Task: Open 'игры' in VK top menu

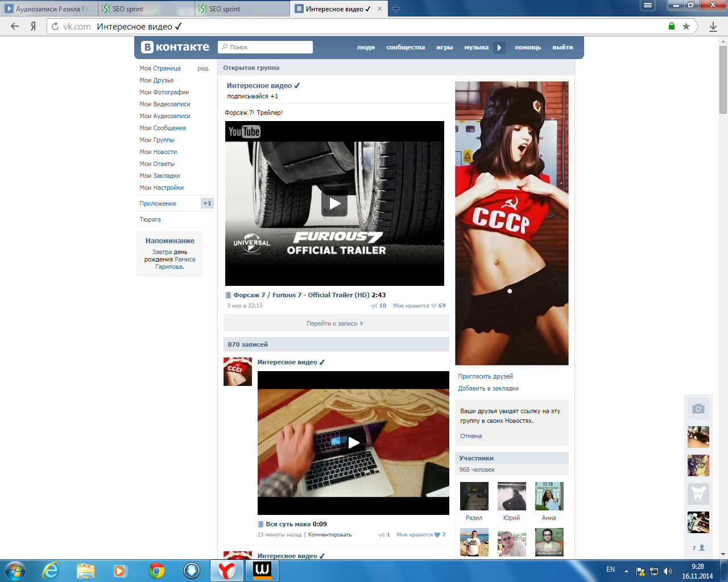Action: (445, 48)
